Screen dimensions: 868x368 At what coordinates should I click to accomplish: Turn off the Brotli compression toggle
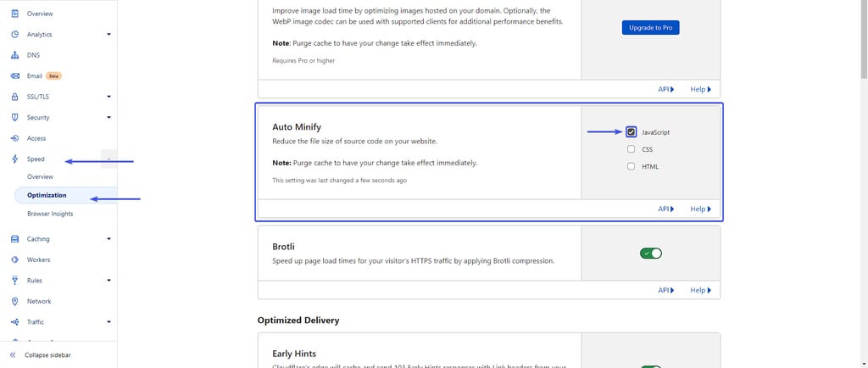coord(651,254)
